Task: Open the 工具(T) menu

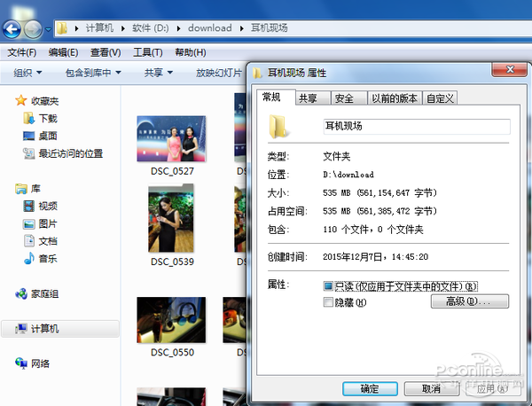Action: pyautogui.click(x=148, y=52)
